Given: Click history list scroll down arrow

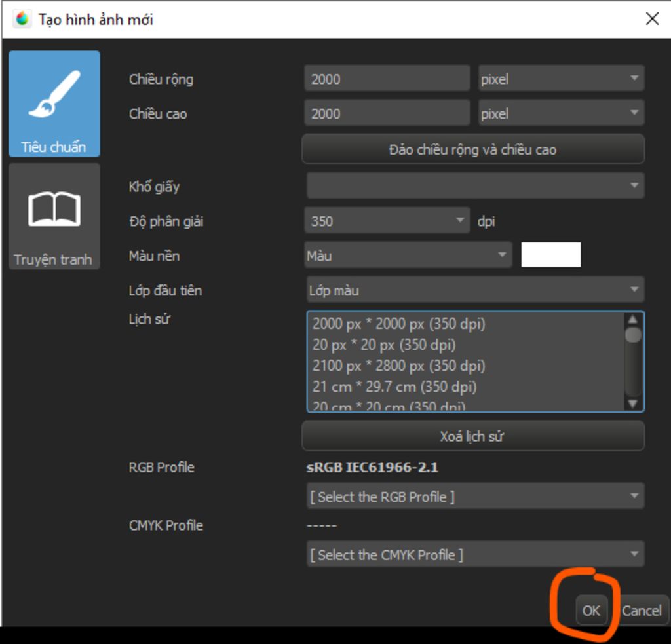Looking at the screenshot, I should click(633, 404).
